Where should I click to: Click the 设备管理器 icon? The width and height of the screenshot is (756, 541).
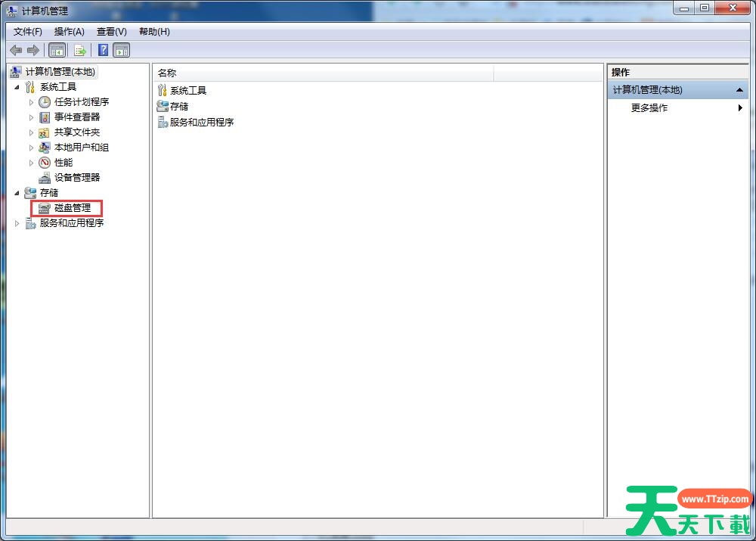[45, 178]
